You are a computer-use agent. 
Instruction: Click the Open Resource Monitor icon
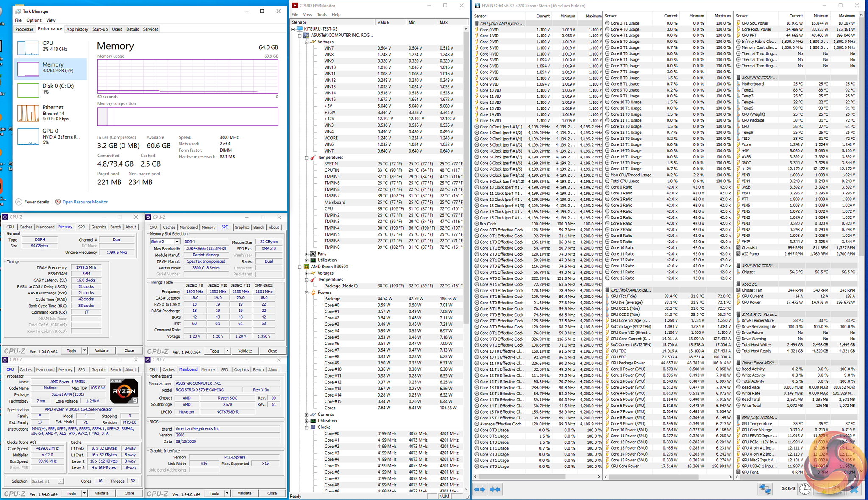[58, 202]
